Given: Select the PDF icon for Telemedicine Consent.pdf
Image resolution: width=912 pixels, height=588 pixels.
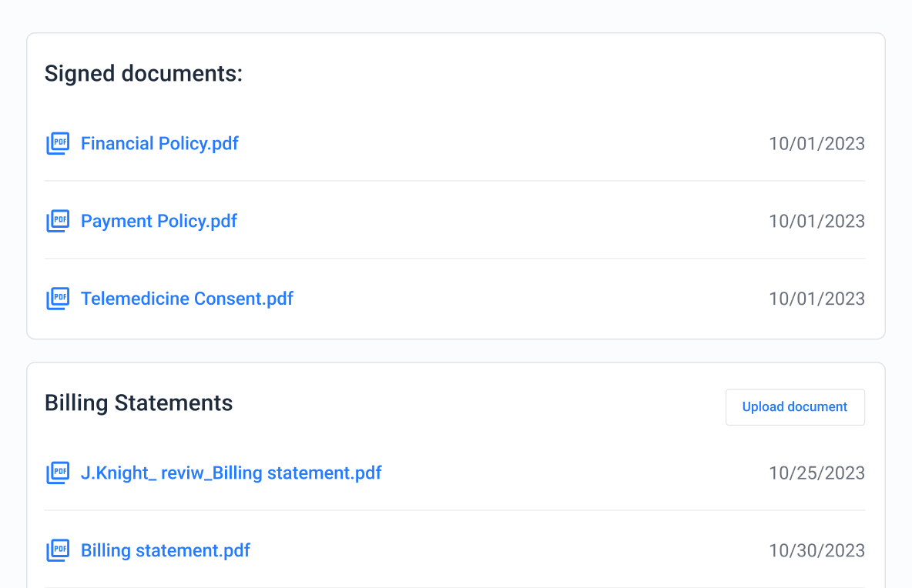Looking at the screenshot, I should pos(58,299).
